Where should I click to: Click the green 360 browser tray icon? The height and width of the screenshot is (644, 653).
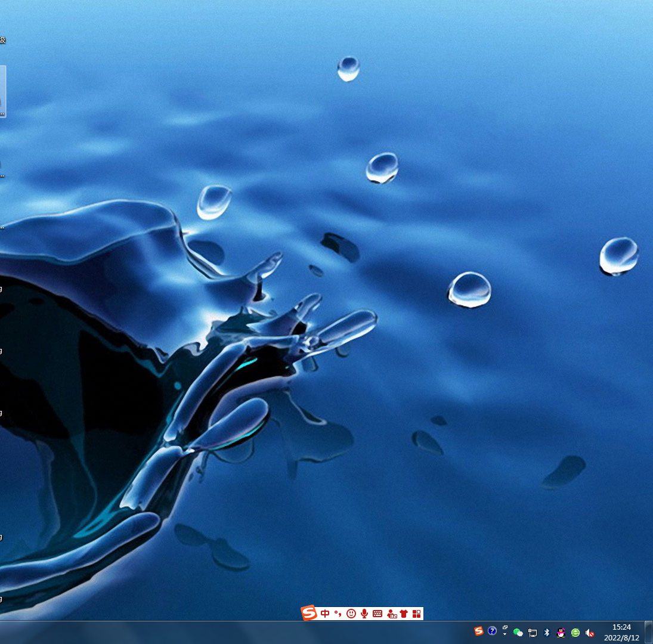click(x=575, y=633)
